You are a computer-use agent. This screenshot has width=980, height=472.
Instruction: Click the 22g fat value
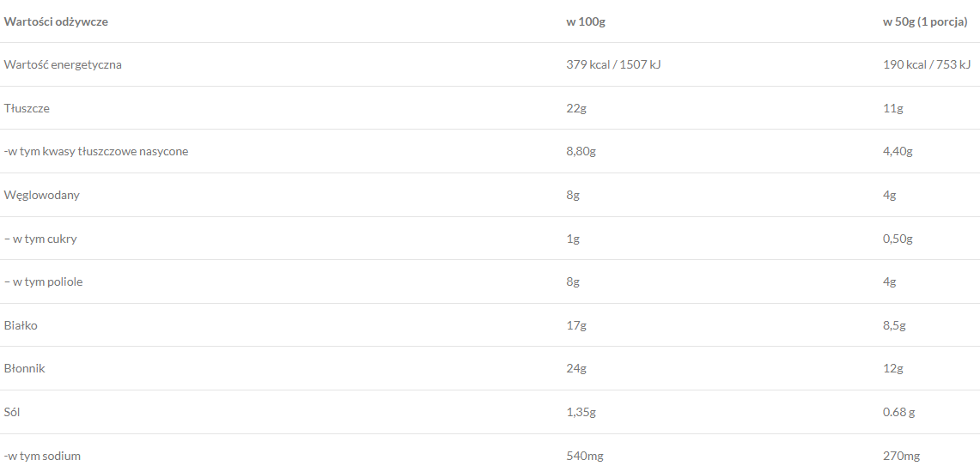click(x=576, y=108)
